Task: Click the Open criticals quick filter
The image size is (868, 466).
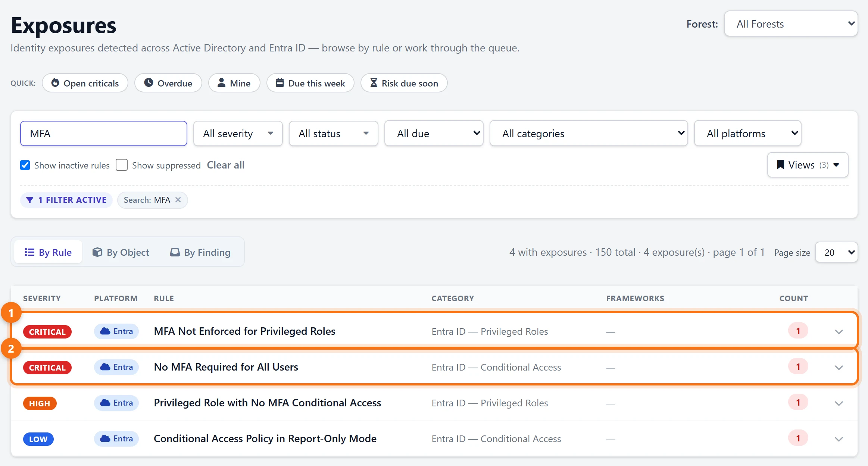Action: click(x=85, y=83)
